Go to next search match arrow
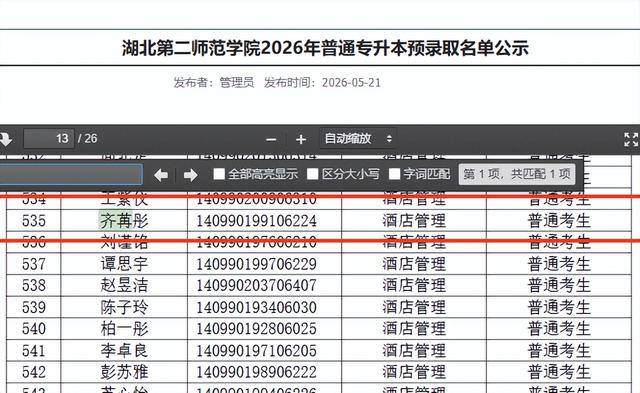 coord(190,175)
